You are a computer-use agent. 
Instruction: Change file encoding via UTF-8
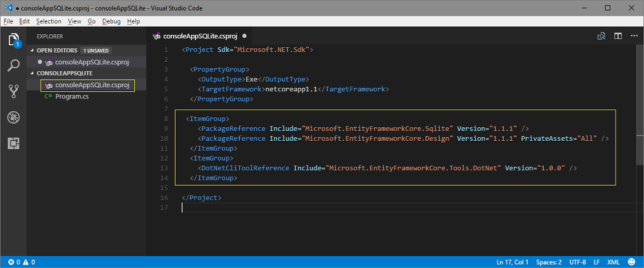click(577, 262)
